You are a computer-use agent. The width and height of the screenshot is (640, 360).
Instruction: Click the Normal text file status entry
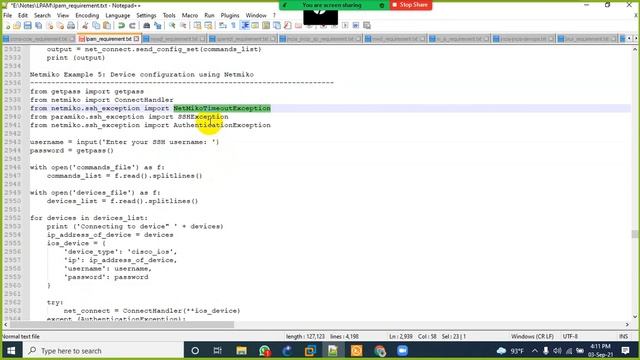click(21, 337)
